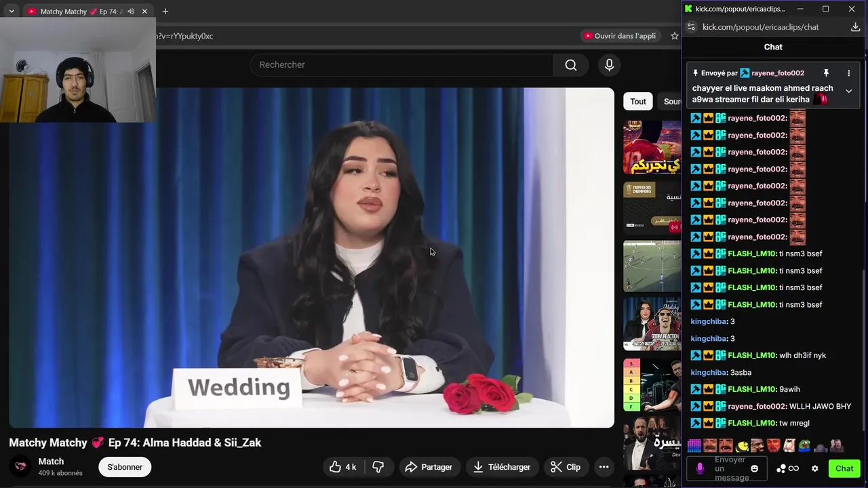Select the green Pepe frog emote
Image resolution: width=868 pixels, height=488 pixels.
804,446
